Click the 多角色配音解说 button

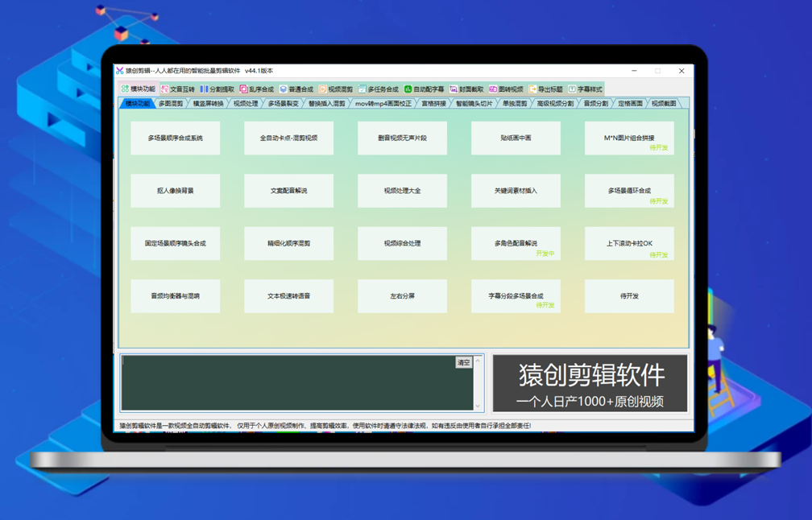coord(516,243)
